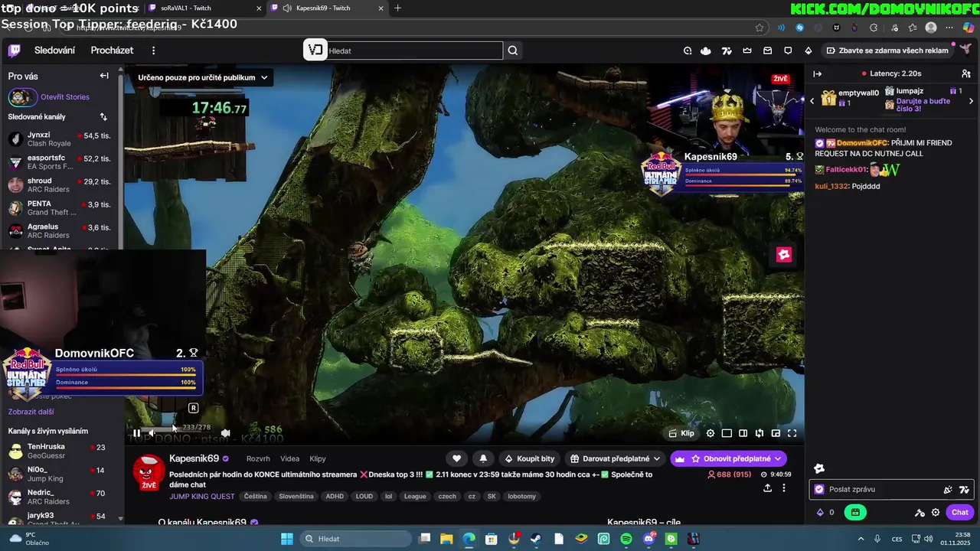
Task: Expand Určeno pouze pro určité publikum dropdown
Action: tap(203, 77)
